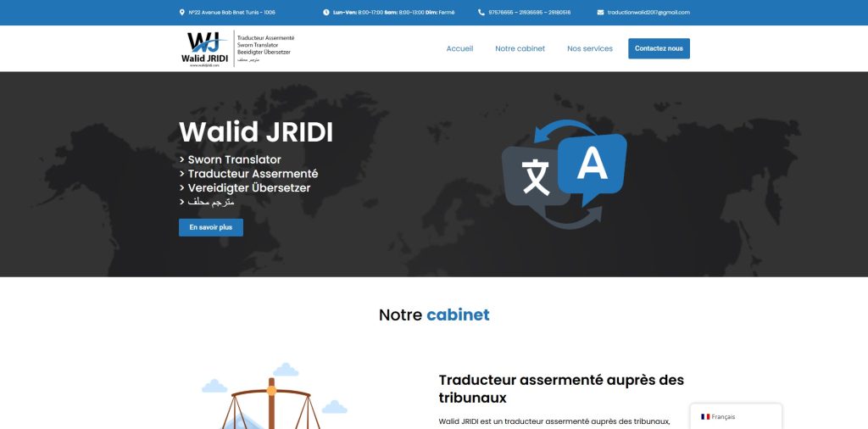Click the location pin icon in top bar
The height and width of the screenshot is (429, 868).
click(182, 13)
